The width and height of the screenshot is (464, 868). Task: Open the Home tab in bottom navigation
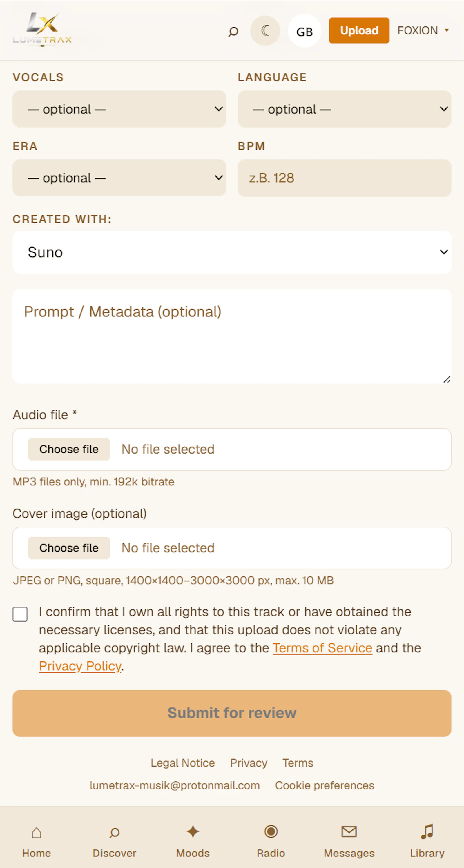click(37, 841)
